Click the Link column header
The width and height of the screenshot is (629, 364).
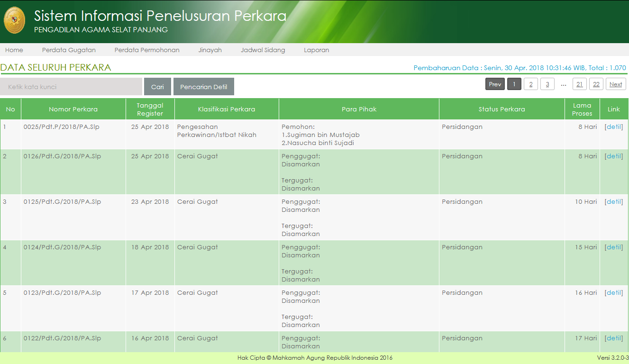tap(614, 109)
